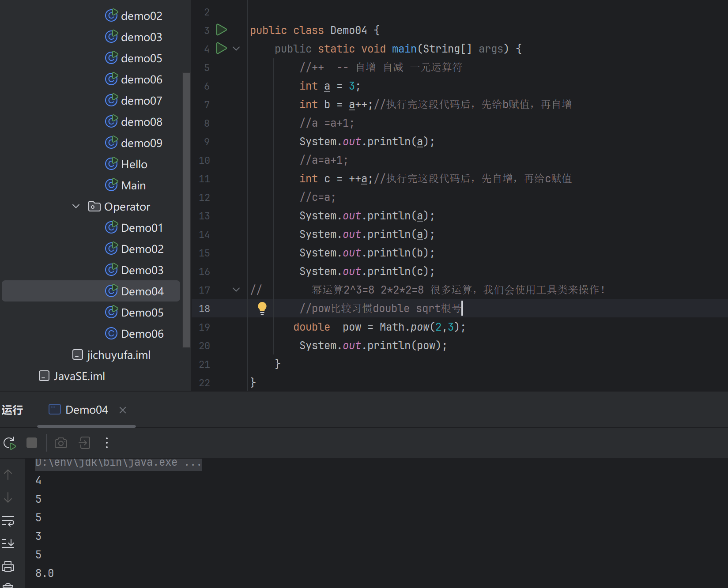The image size is (728, 588).
Task: Click the yellow lightbulb intention icon
Action: [x=262, y=308]
